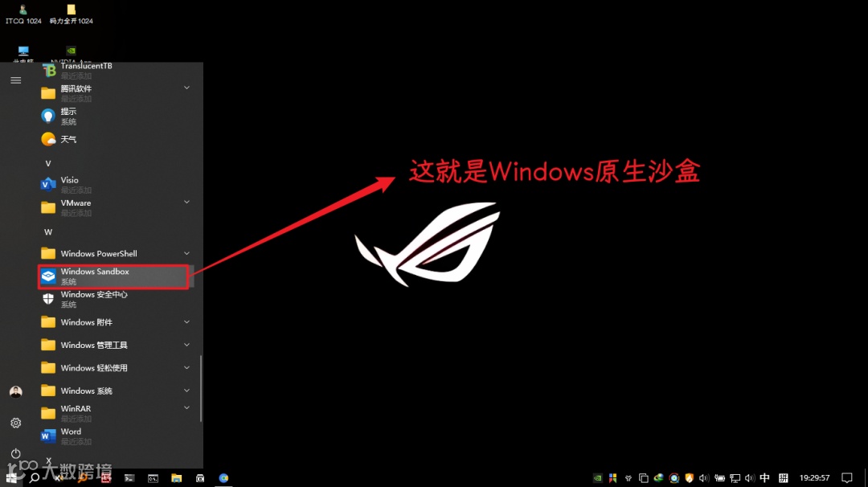Expand the VMware folder chevron

(x=186, y=202)
